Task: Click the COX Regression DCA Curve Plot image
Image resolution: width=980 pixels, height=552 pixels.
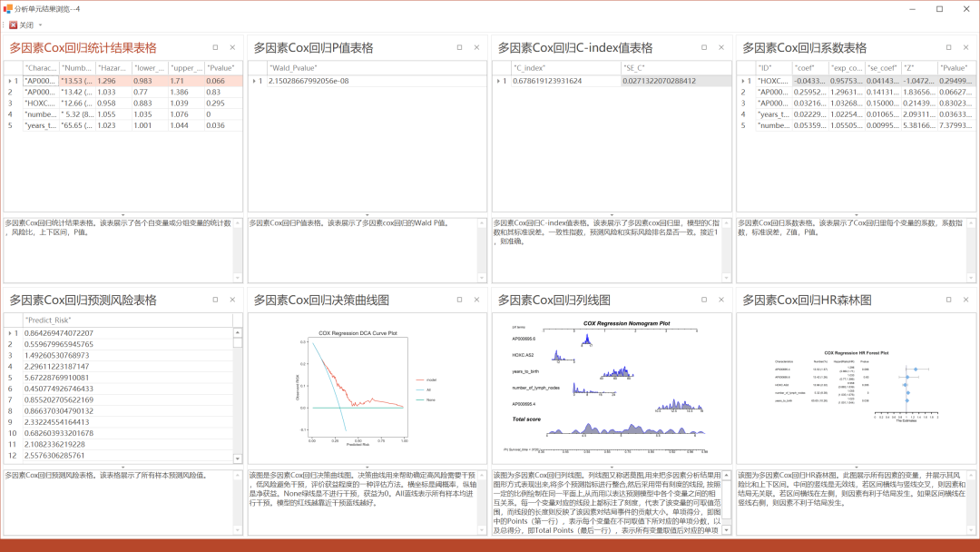Action: point(367,387)
